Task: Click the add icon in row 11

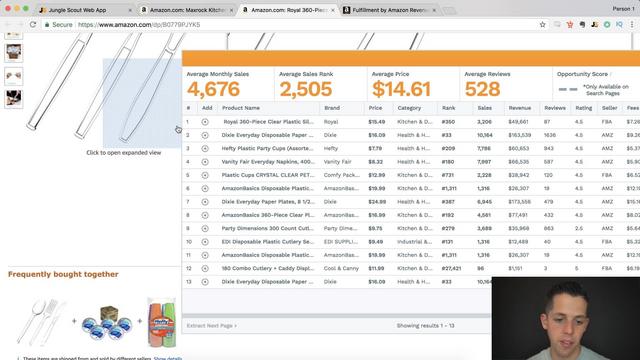Action: (x=205, y=255)
